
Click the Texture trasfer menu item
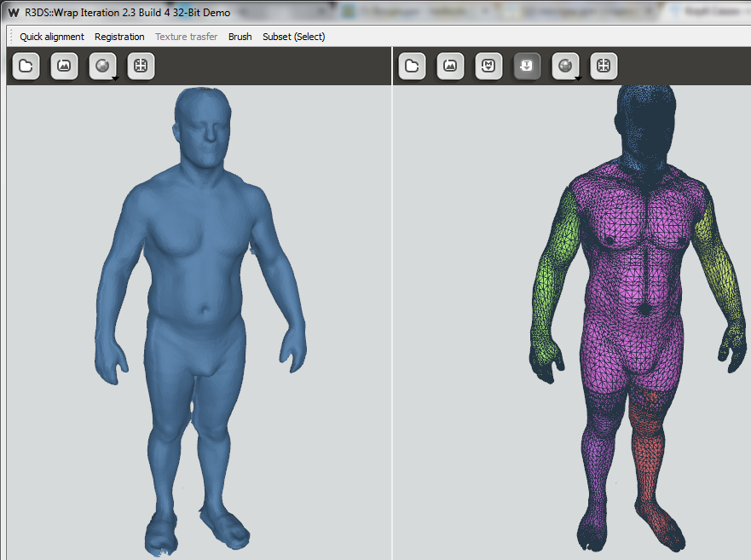coord(186,37)
